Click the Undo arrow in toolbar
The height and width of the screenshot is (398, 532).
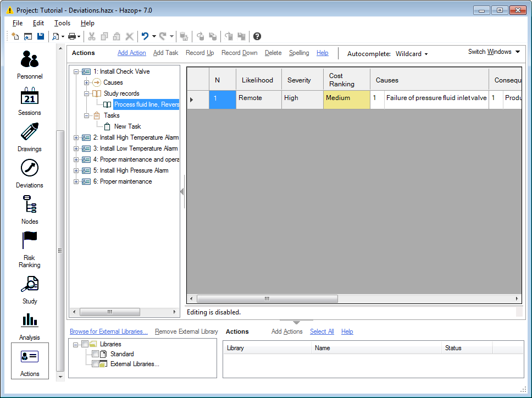click(x=145, y=36)
